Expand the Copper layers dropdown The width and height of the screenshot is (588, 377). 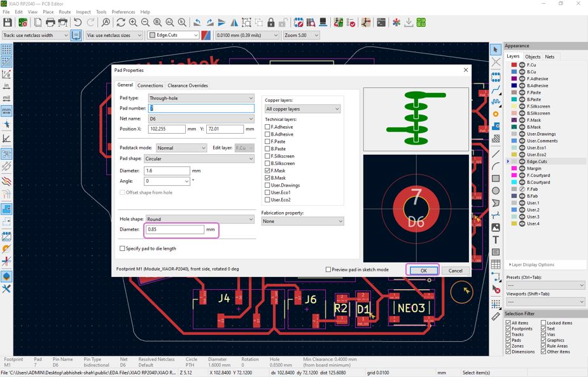302,109
